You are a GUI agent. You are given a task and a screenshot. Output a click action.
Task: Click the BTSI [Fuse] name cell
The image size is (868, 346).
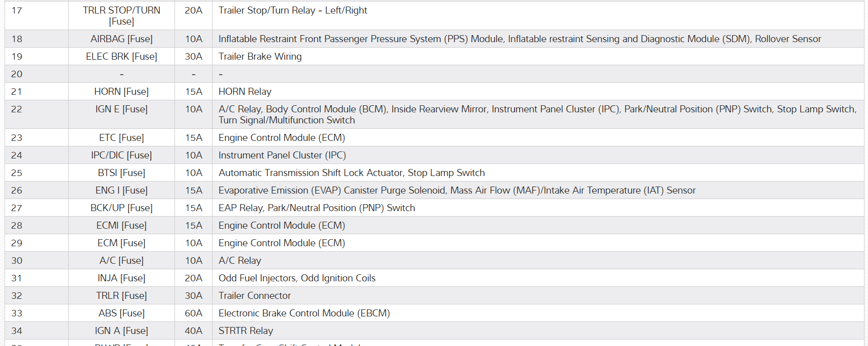tap(121, 173)
